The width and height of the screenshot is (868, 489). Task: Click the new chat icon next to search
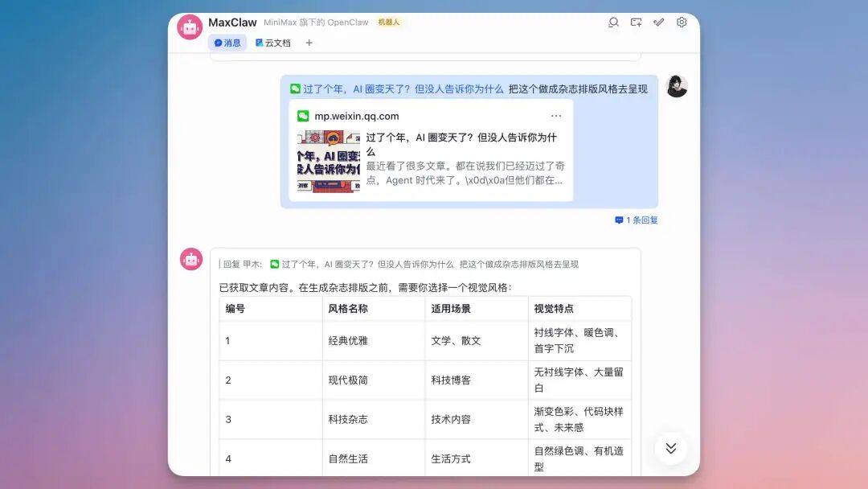[x=636, y=23]
